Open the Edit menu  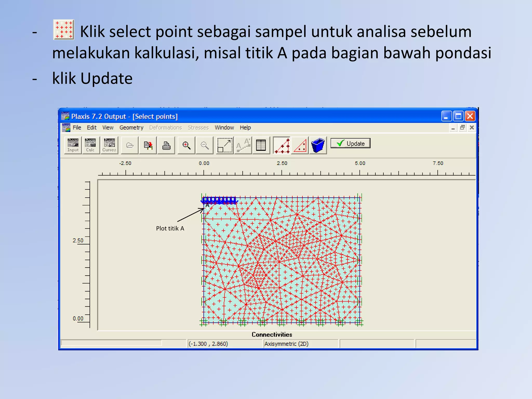pos(92,128)
